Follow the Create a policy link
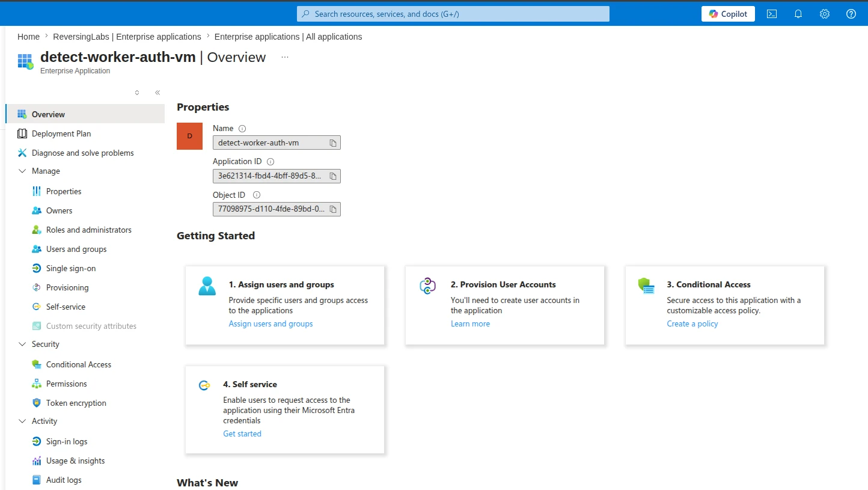The image size is (868, 490). pyautogui.click(x=692, y=323)
